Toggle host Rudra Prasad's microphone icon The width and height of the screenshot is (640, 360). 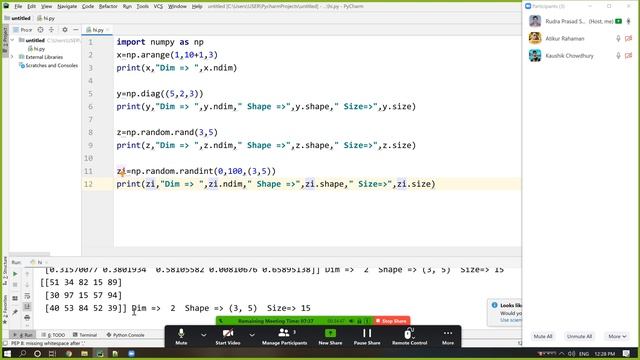(x=629, y=21)
